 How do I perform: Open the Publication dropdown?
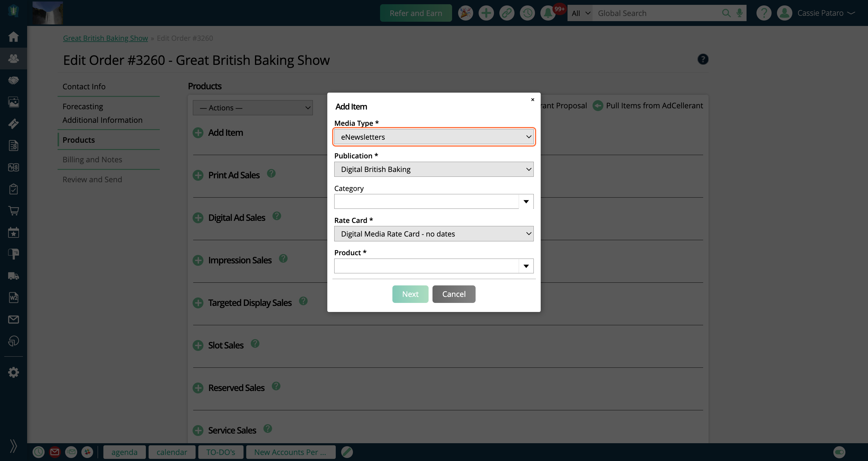(434, 169)
